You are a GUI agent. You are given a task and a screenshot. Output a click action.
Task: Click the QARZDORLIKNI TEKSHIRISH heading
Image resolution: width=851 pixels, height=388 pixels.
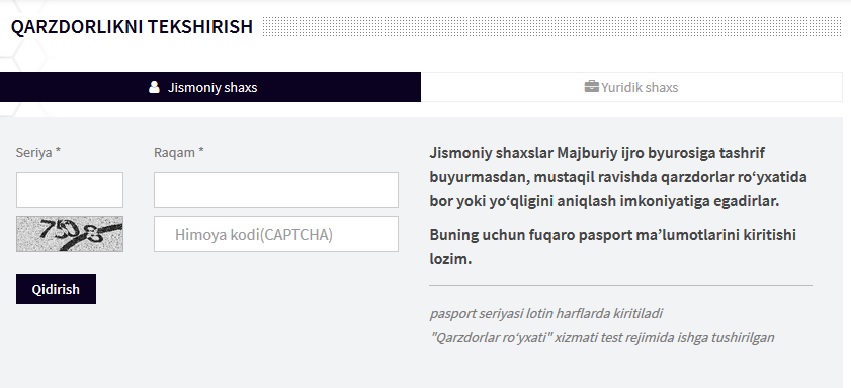pos(132,26)
